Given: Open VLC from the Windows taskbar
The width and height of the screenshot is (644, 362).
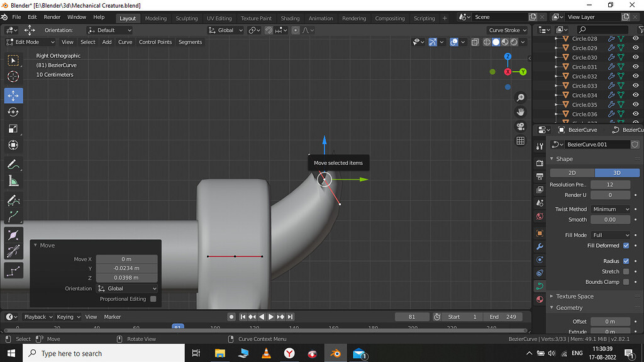Looking at the screenshot, I should 266,353.
